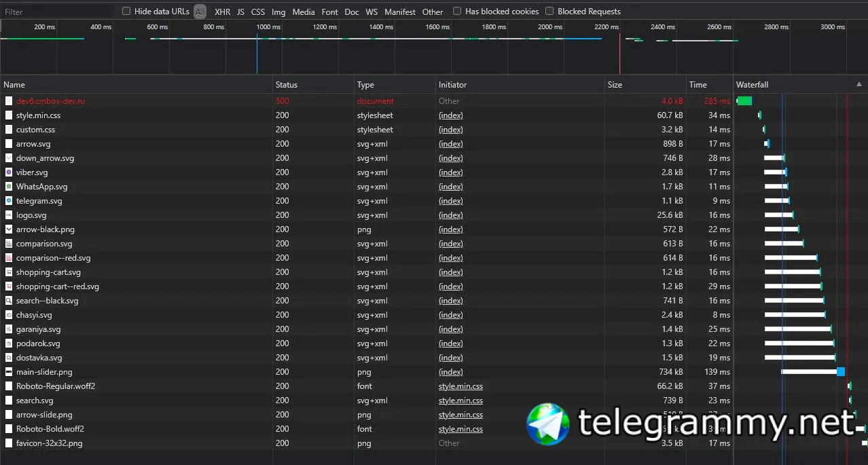Screen dimensions: 868x465
Task: Filter requests by Doc
Action: (x=352, y=12)
